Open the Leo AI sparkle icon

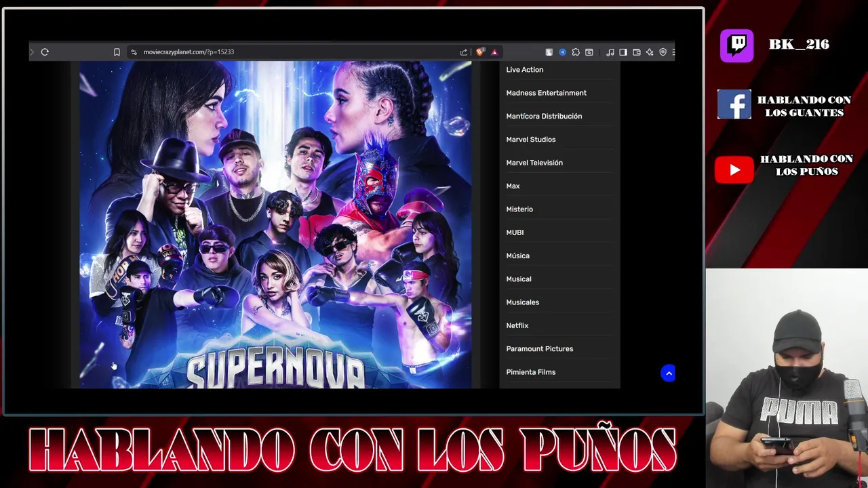(x=650, y=52)
